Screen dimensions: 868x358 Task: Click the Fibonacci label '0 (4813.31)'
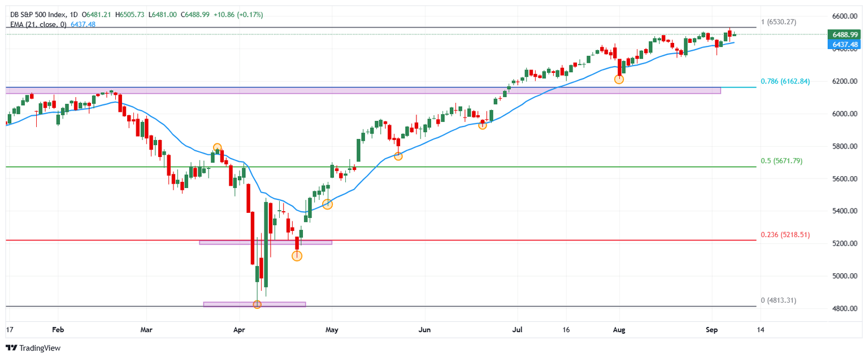point(778,300)
